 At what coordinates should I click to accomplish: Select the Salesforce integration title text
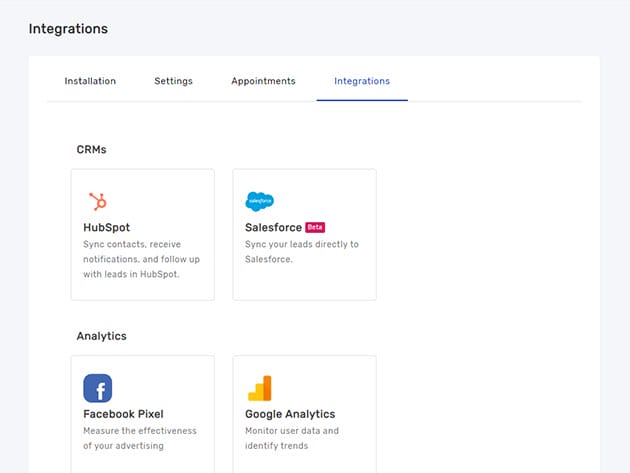(x=273, y=227)
